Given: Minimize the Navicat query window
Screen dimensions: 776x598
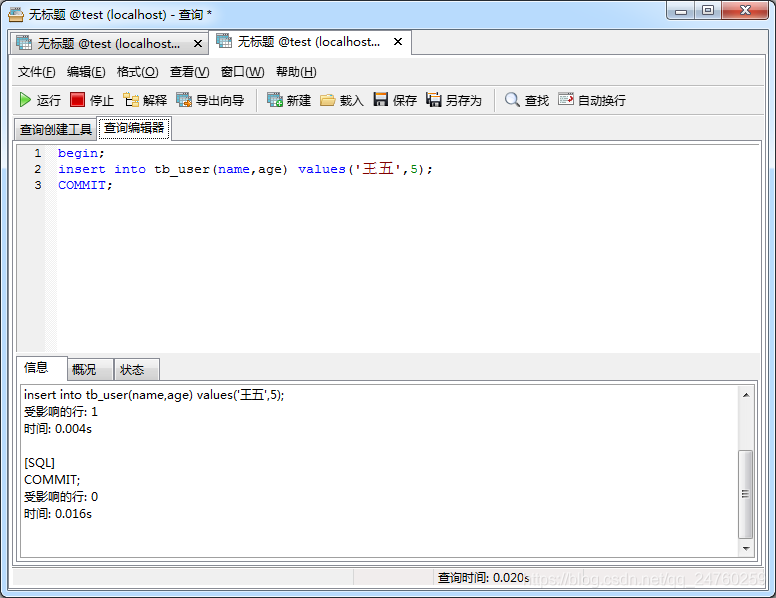Looking at the screenshot, I should [681, 11].
